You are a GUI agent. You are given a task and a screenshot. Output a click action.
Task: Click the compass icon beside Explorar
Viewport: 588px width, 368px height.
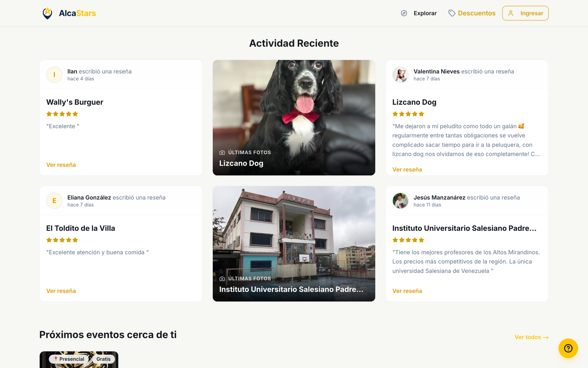click(x=404, y=13)
